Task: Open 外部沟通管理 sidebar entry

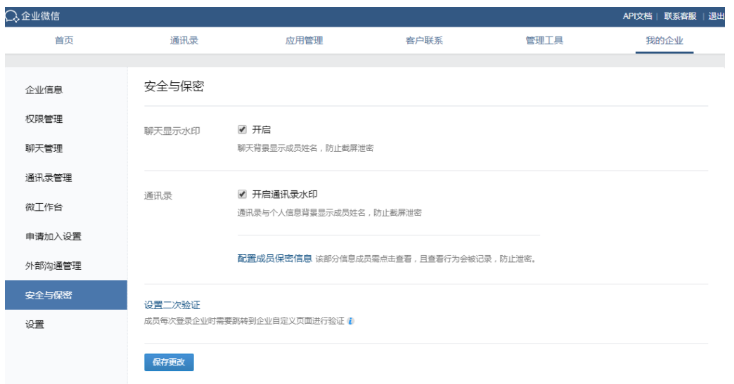Action: click(x=53, y=266)
